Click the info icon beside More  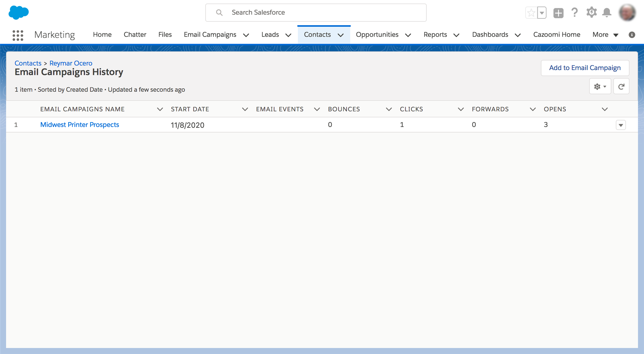[632, 35]
